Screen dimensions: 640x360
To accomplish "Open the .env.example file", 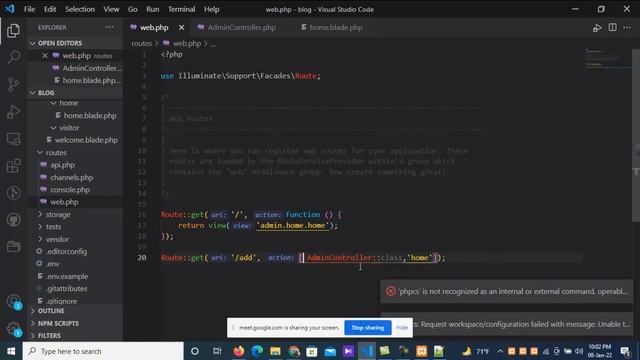I will 75,276.
